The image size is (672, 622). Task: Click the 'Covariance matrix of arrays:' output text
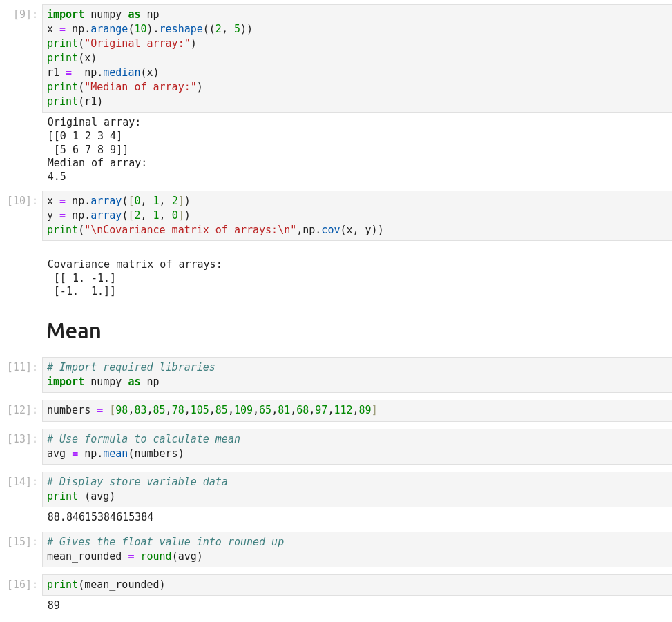(135, 264)
